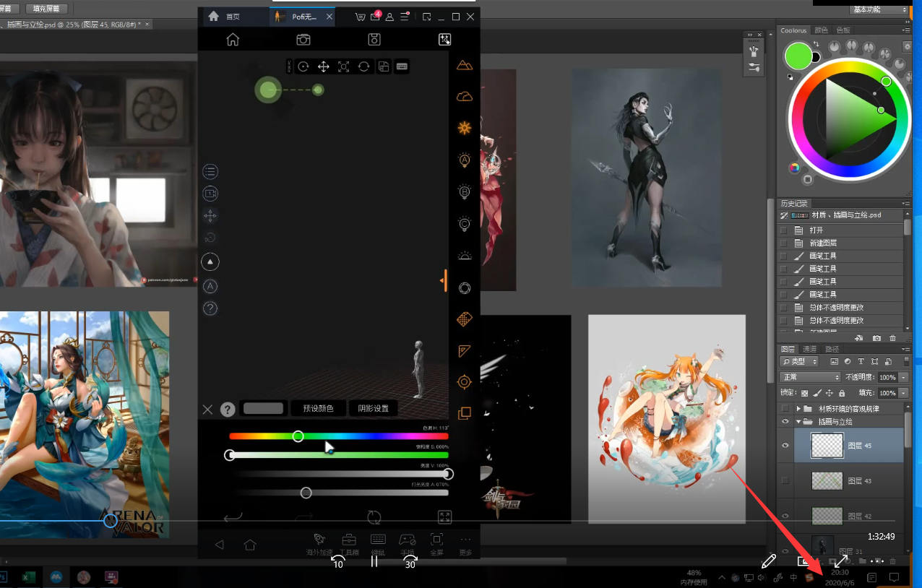Screen dimensions: 922x588
Task: Open the mountain scene icon in sidebar
Action: pos(464,65)
